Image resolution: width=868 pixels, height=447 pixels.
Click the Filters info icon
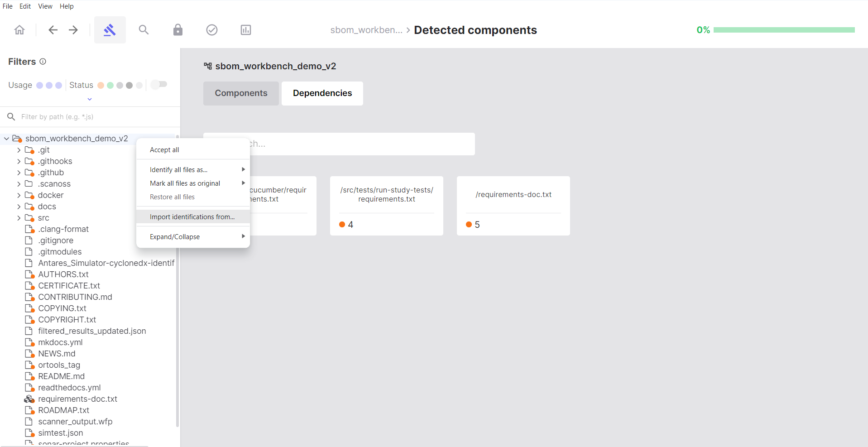tap(43, 62)
